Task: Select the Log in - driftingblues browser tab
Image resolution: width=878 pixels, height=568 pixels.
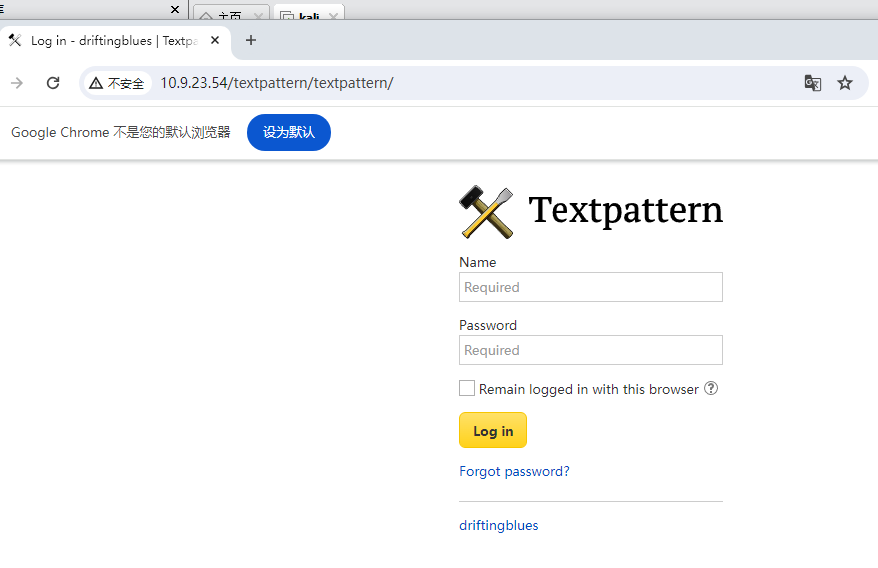Action: pyautogui.click(x=115, y=40)
